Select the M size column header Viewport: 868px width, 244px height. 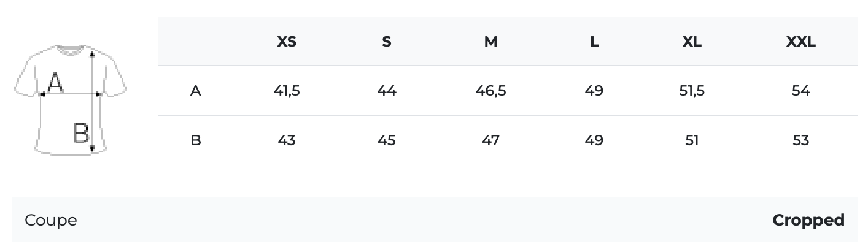[x=490, y=42]
